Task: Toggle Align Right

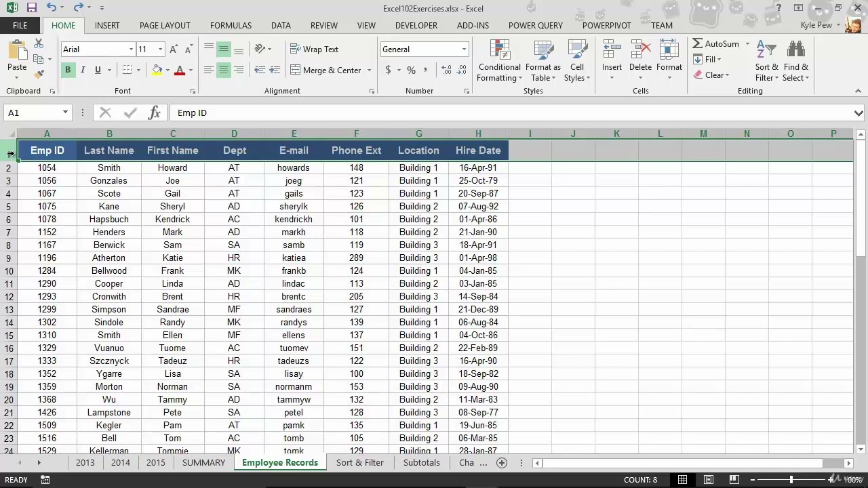Action: 239,70
